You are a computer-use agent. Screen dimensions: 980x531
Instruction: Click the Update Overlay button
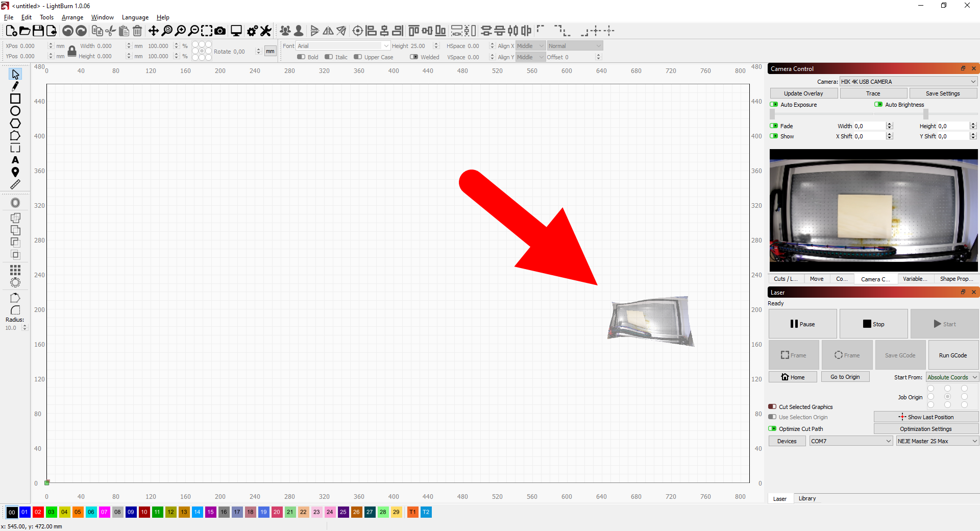click(x=803, y=93)
